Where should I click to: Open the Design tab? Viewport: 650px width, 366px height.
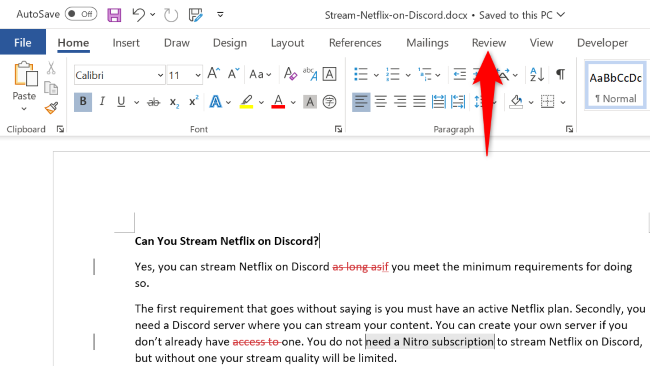230,43
